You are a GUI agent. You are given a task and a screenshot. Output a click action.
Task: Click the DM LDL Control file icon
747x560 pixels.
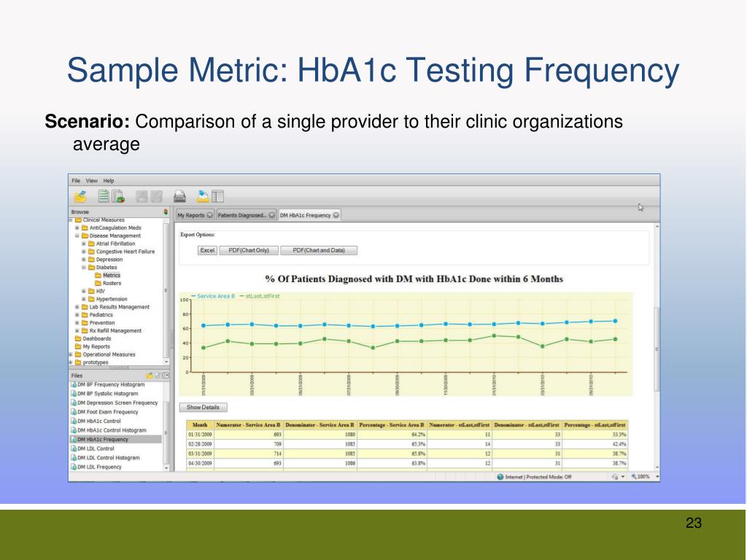click(x=74, y=448)
